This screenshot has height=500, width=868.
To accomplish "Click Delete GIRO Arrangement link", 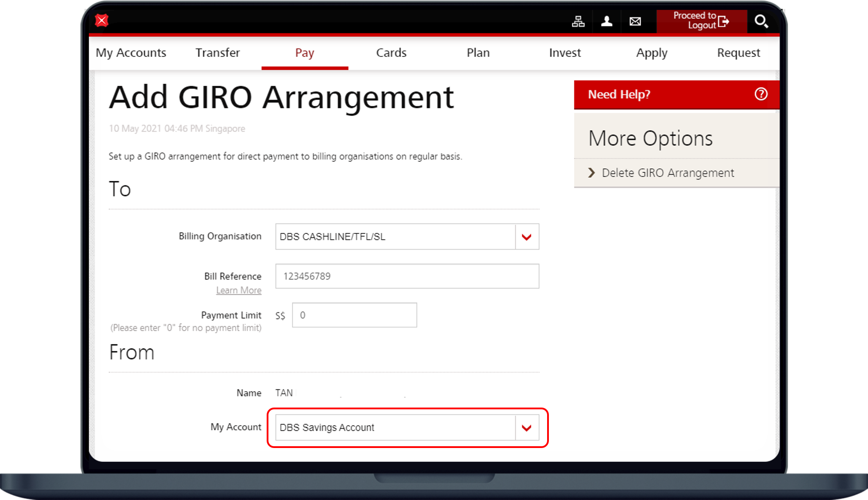I will coord(668,173).
